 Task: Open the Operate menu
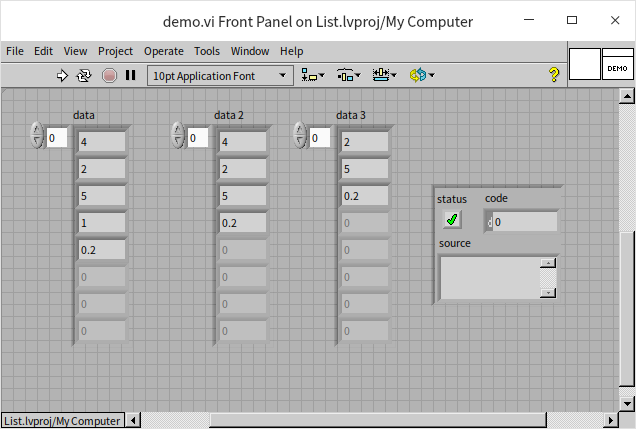pos(163,51)
